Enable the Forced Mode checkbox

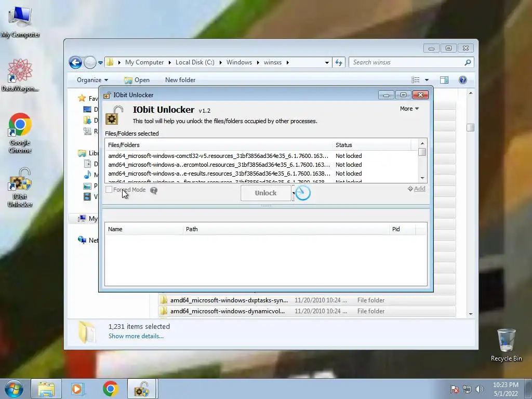[109, 190]
